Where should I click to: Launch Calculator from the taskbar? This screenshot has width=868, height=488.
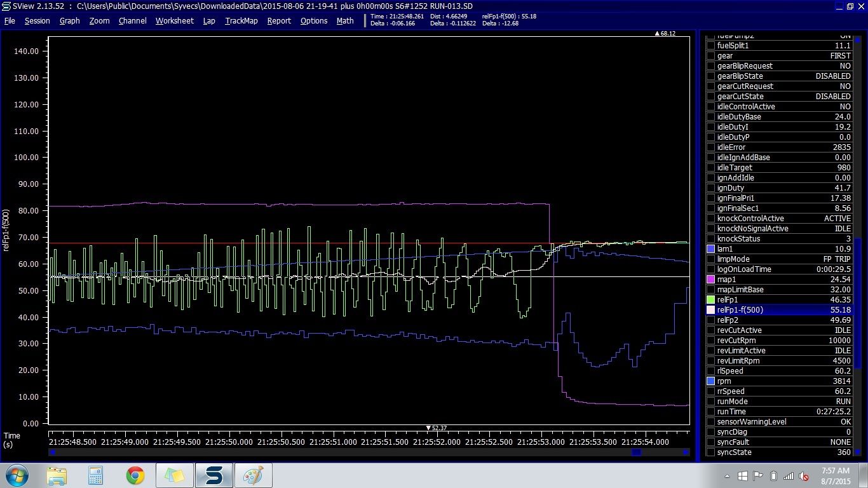tap(96, 475)
